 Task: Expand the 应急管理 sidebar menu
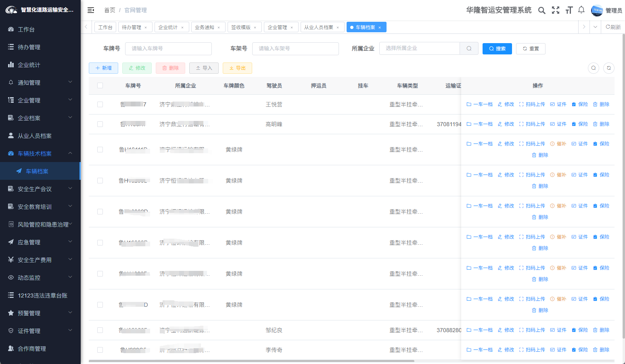[x=40, y=242]
